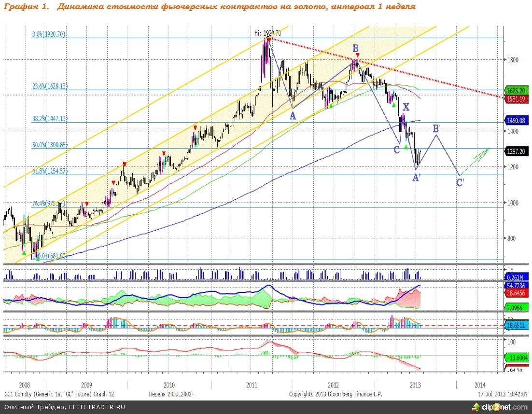Select the wave label A' at the 2013 low
This screenshot has height=414, width=532.
tap(416, 178)
